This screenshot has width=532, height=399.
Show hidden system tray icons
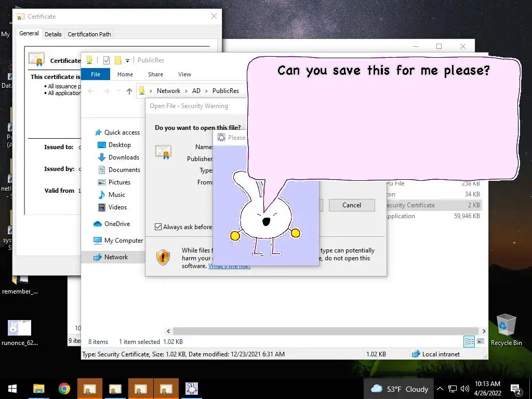[440, 389]
